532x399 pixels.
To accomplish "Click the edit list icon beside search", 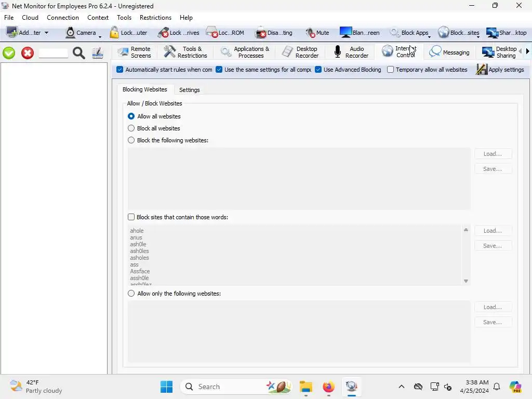I will coord(98,53).
